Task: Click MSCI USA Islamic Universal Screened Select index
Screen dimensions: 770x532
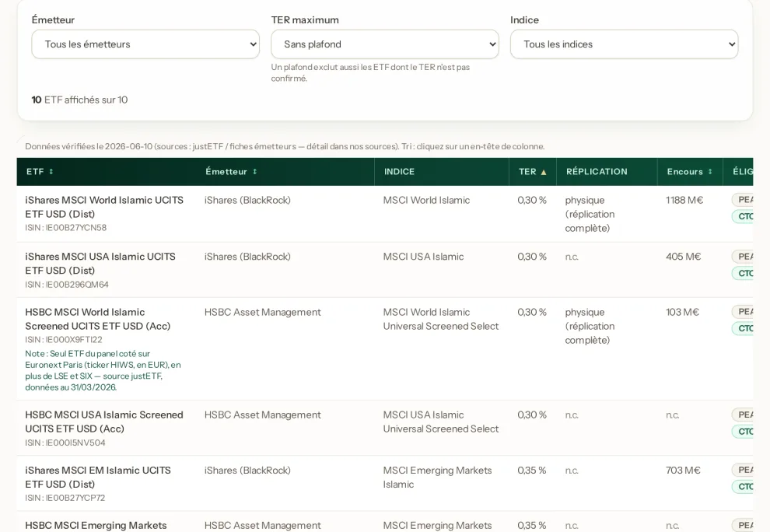Action: point(440,422)
